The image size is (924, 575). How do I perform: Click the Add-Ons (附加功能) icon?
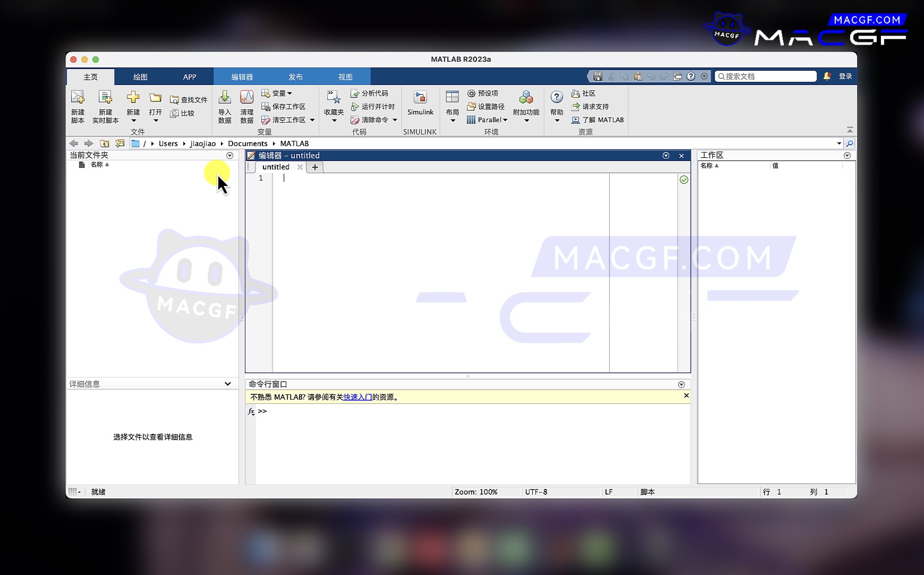point(526,98)
